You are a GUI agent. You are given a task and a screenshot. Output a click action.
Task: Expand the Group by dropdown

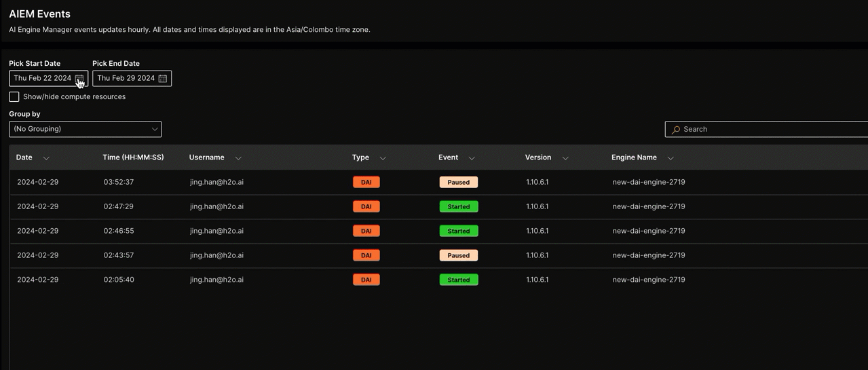click(x=85, y=129)
